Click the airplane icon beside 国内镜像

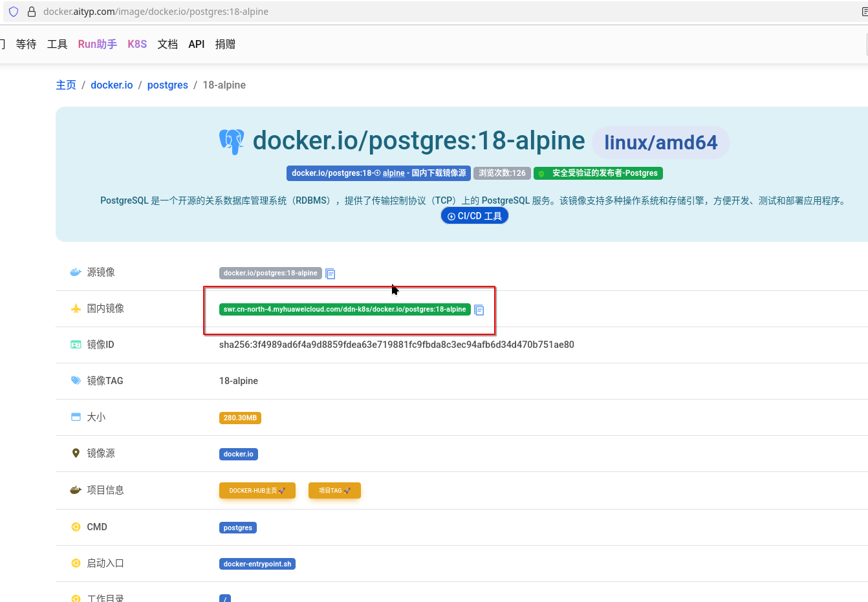pyautogui.click(x=76, y=308)
